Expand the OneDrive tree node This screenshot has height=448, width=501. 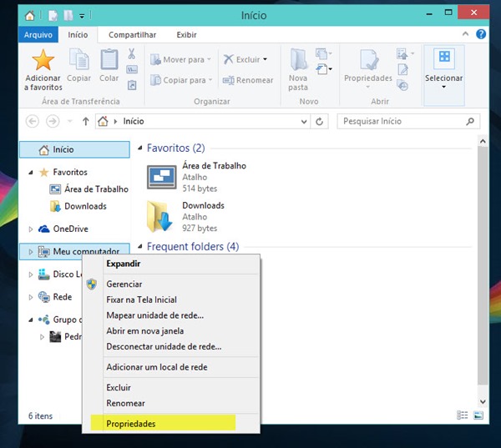[31, 229]
